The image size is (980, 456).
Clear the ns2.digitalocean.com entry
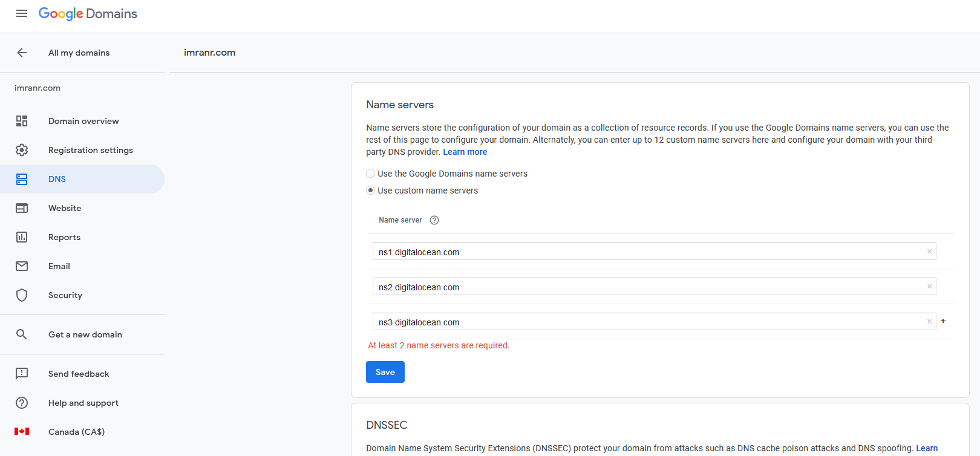pos(929,287)
